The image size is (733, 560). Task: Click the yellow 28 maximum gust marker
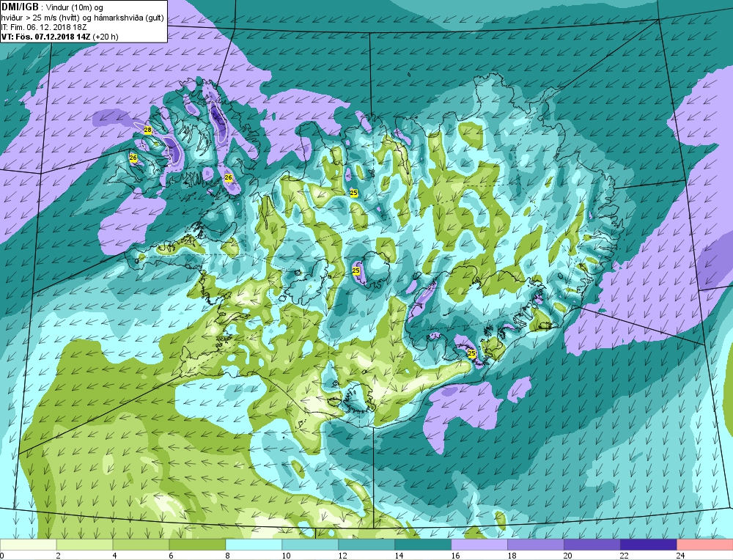point(148,130)
